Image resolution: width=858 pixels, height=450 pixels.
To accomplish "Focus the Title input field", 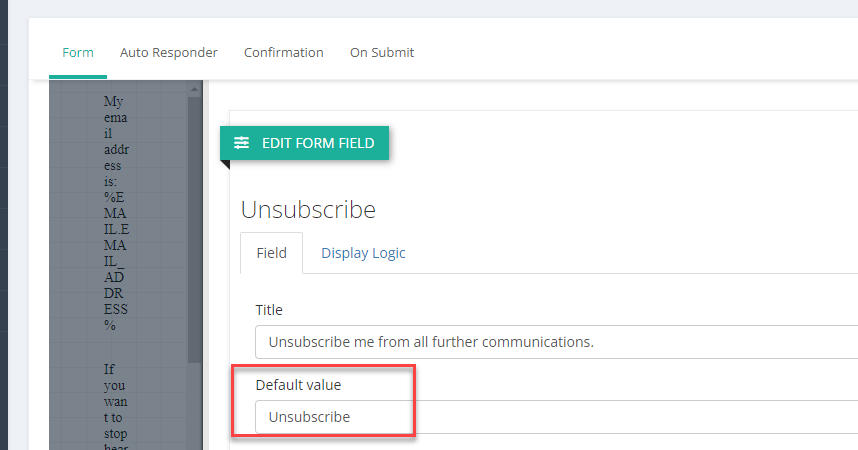I will (556, 342).
